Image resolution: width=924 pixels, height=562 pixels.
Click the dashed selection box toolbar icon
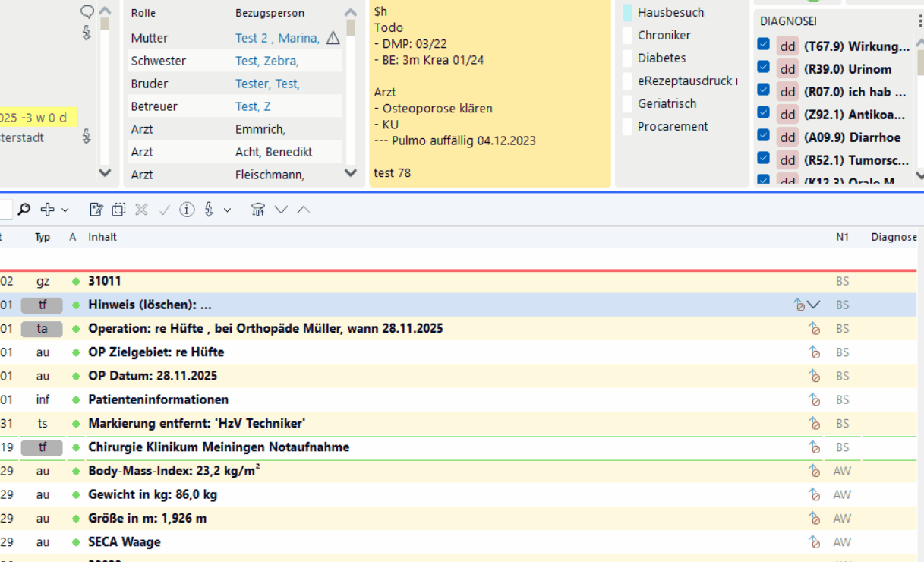tap(118, 210)
